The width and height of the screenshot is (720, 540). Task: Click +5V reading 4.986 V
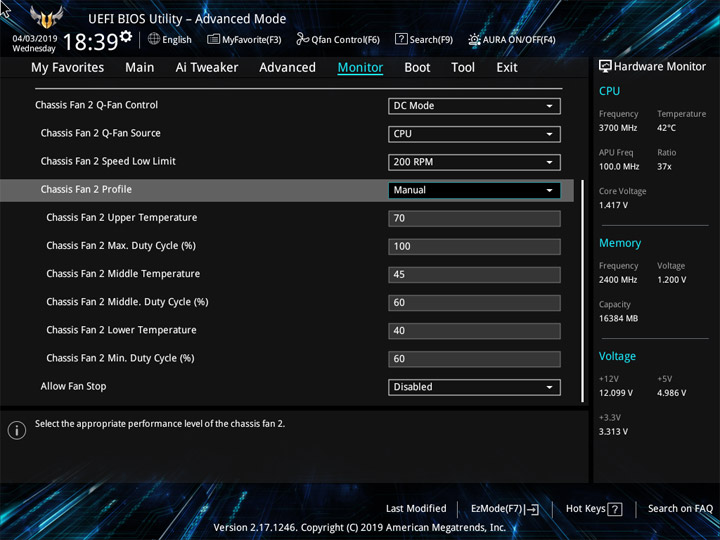pos(672,393)
